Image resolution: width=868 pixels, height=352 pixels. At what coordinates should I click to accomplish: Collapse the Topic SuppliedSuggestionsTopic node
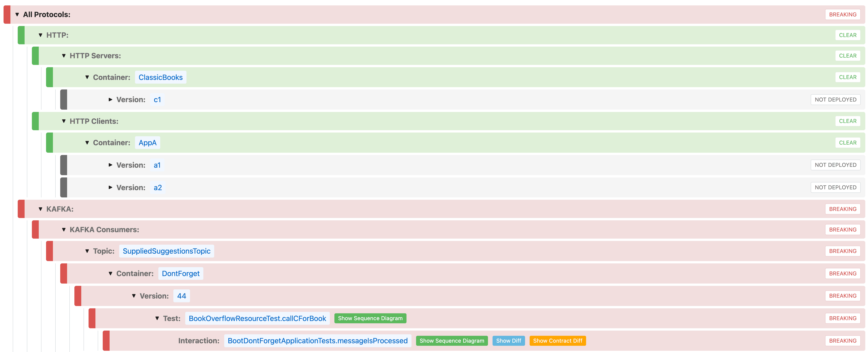(x=87, y=251)
